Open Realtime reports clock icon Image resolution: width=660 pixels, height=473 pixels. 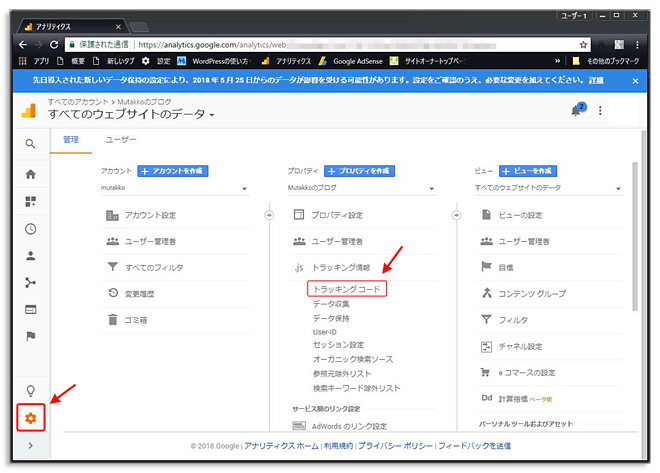(x=30, y=229)
